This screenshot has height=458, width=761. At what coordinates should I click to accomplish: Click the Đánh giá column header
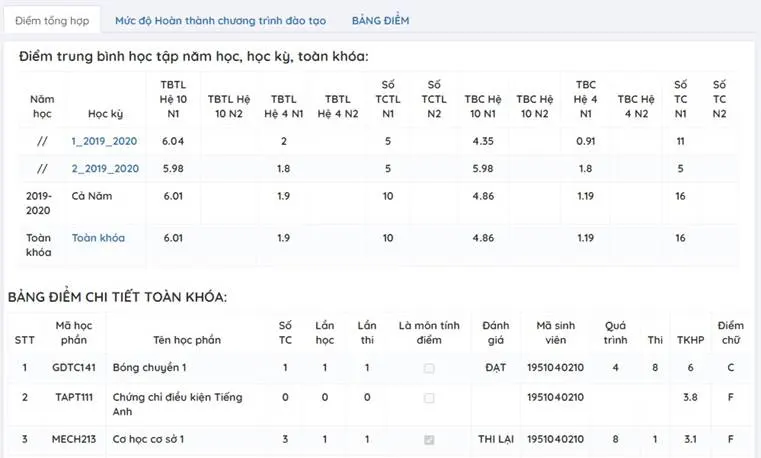pos(495,332)
